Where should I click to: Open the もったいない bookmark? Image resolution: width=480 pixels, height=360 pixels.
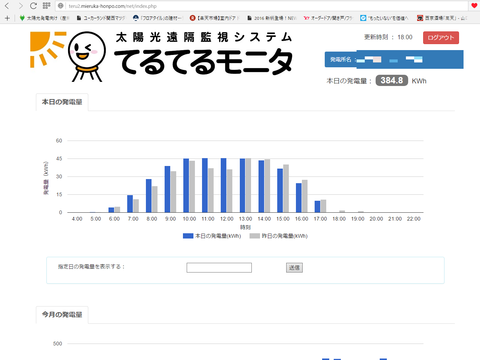coord(385,18)
